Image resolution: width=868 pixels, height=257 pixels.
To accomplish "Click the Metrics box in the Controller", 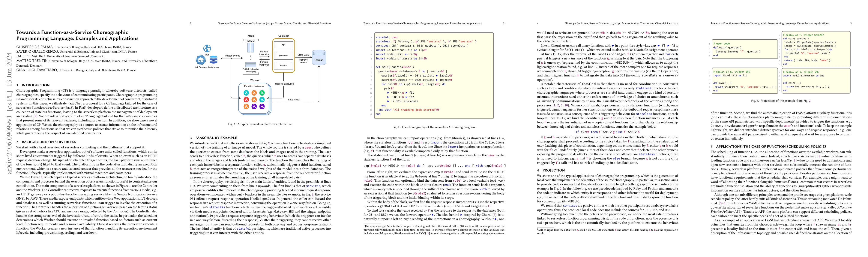I will tap(284, 66).
